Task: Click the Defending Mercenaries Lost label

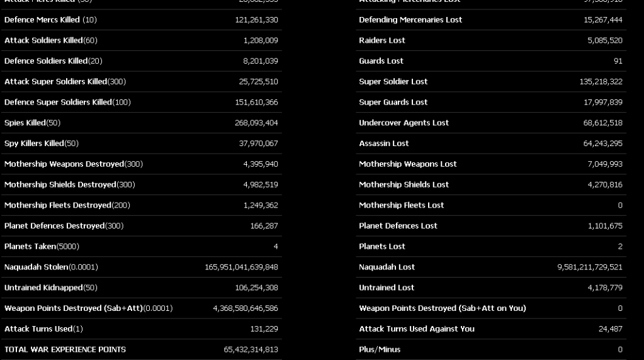Action: click(410, 20)
